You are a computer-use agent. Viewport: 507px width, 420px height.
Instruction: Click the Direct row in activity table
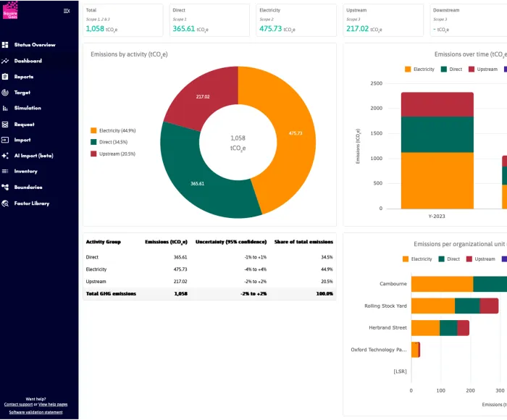tap(209, 257)
